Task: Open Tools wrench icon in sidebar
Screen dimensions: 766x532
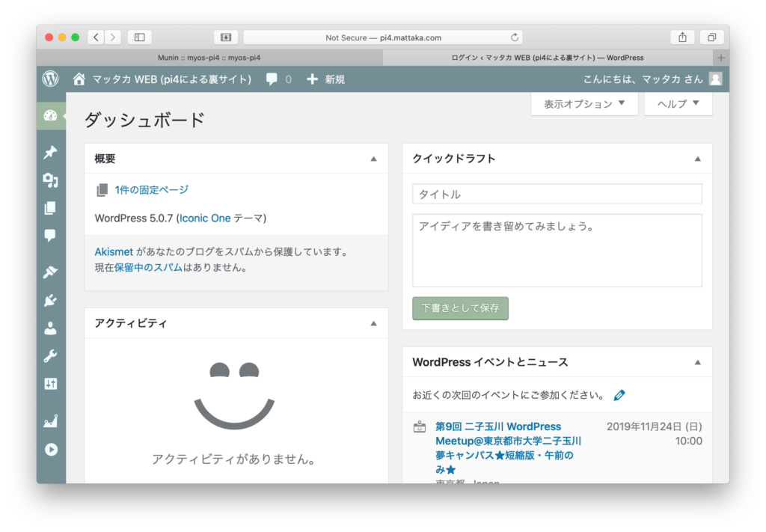Action: point(50,355)
